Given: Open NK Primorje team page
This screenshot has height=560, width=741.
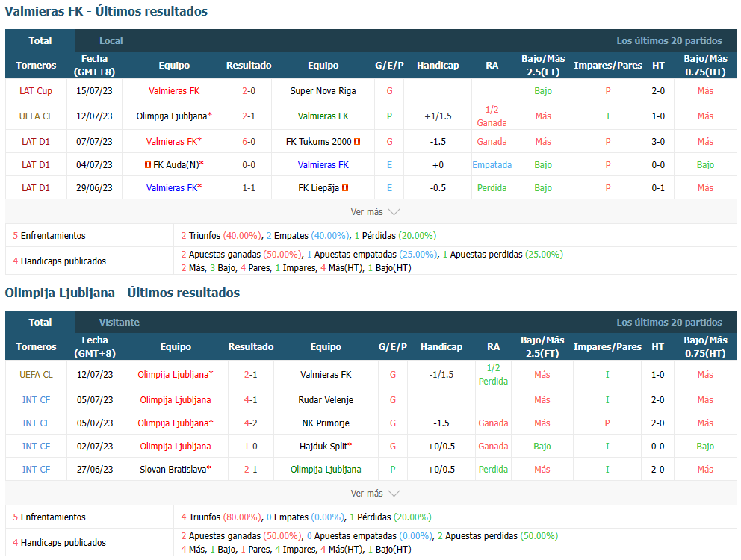Looking at the screenshot, I should point(326,423).
